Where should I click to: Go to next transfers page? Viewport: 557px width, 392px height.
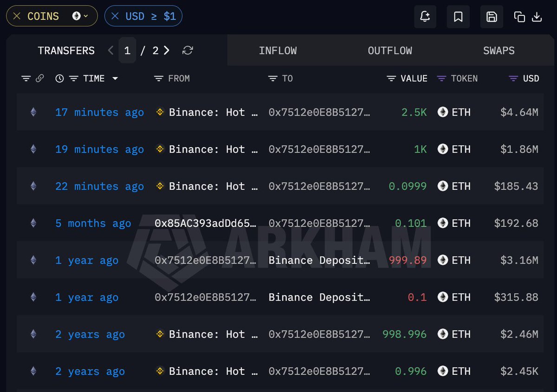[x=167, y=50]
